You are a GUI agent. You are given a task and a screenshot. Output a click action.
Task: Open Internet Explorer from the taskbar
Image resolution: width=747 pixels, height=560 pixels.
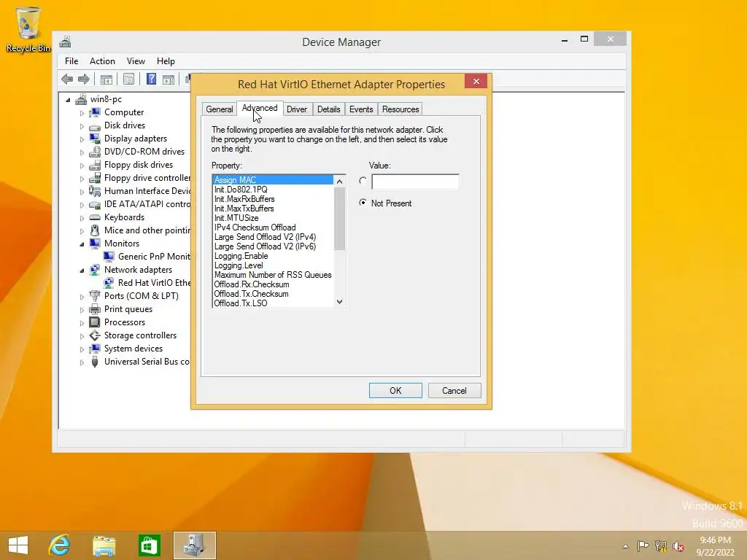tap(60, 545)
